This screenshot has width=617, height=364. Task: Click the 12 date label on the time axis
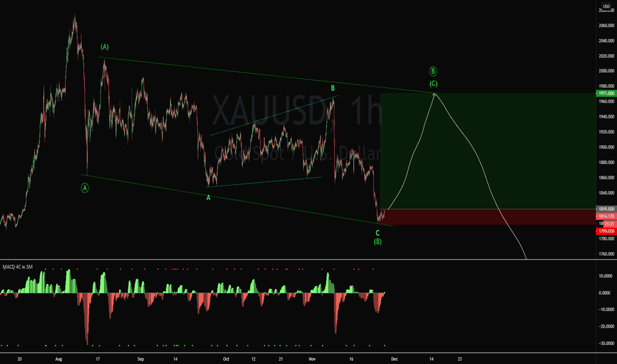tap(254, 359)
